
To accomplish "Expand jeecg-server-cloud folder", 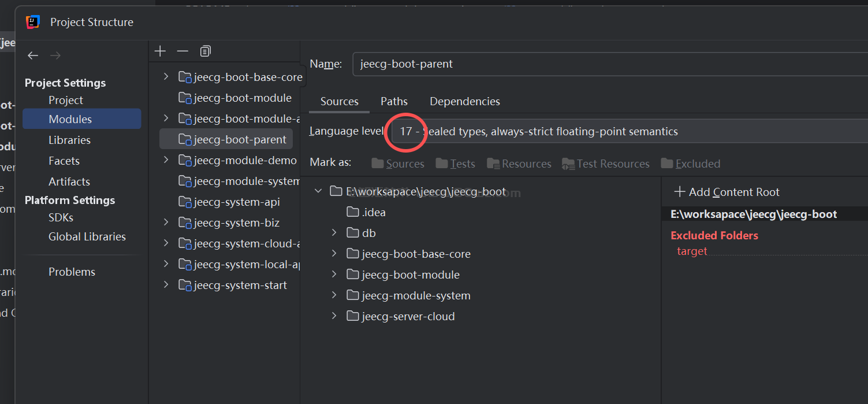I will click(334, 316).
